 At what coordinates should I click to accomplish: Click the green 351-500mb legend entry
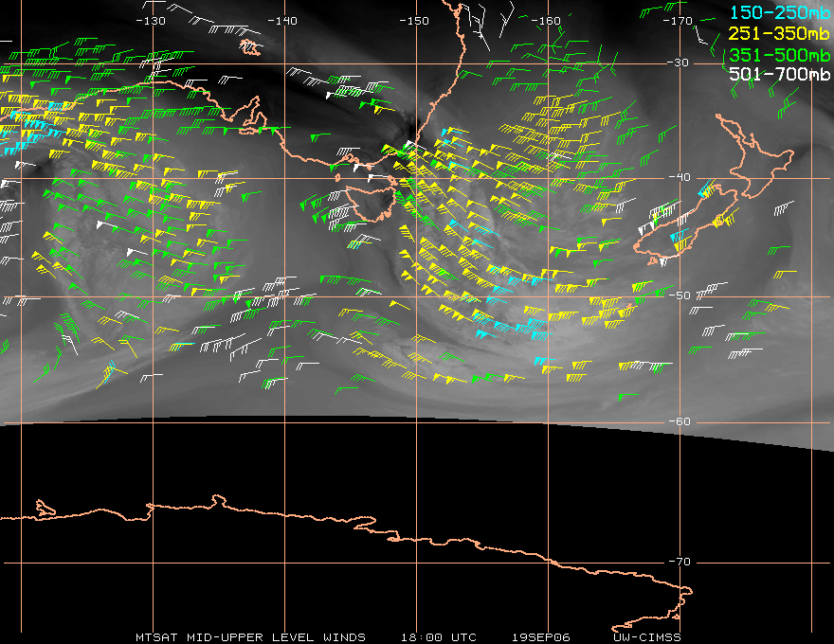click(779, 55)
